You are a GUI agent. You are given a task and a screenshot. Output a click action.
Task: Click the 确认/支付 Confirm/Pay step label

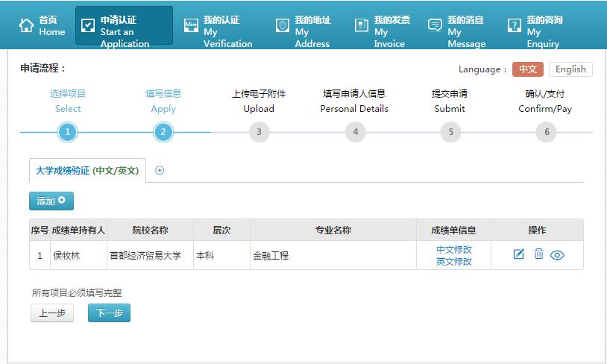click(545, 101)
